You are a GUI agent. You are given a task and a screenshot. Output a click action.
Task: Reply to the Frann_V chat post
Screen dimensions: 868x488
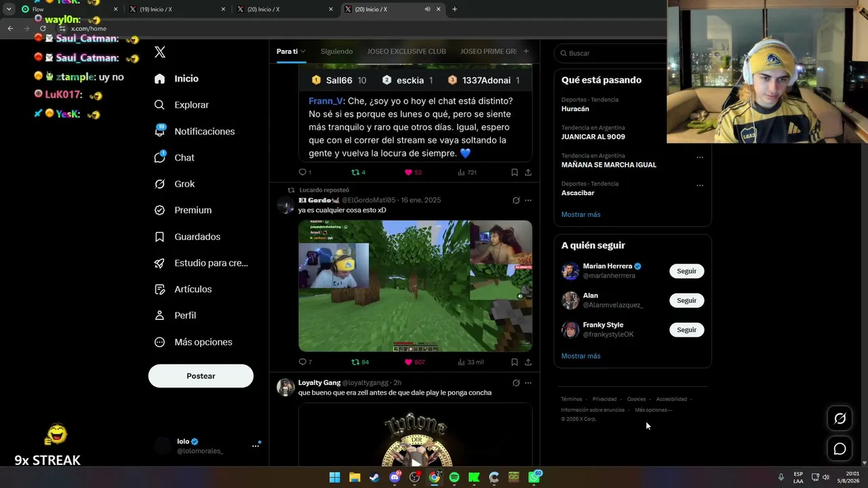(304, 172)
